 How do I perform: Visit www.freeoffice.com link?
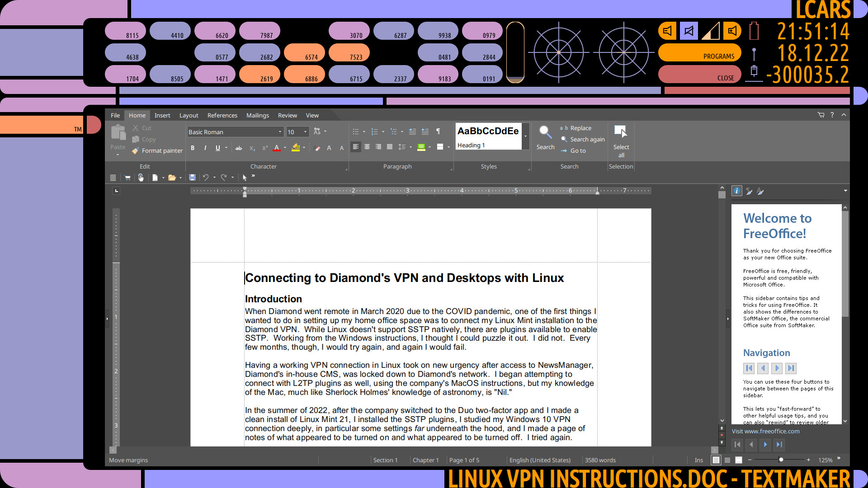pyautogui.click(x=765, y=431)
